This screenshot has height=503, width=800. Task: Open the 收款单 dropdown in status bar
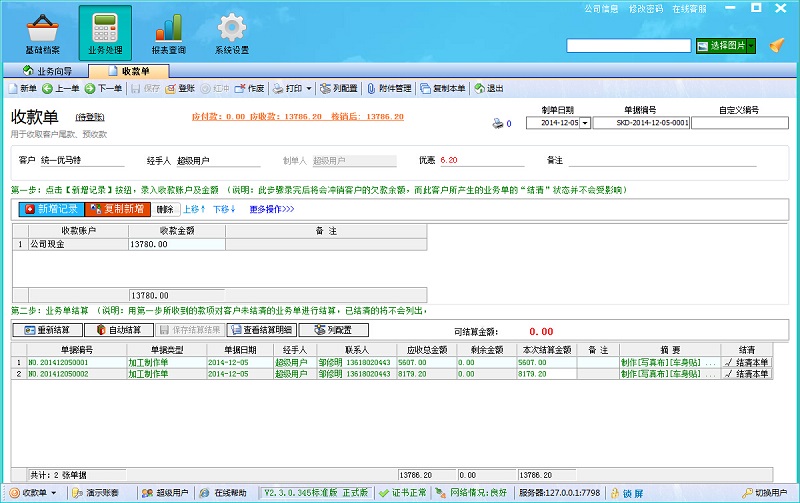point(36,493)
